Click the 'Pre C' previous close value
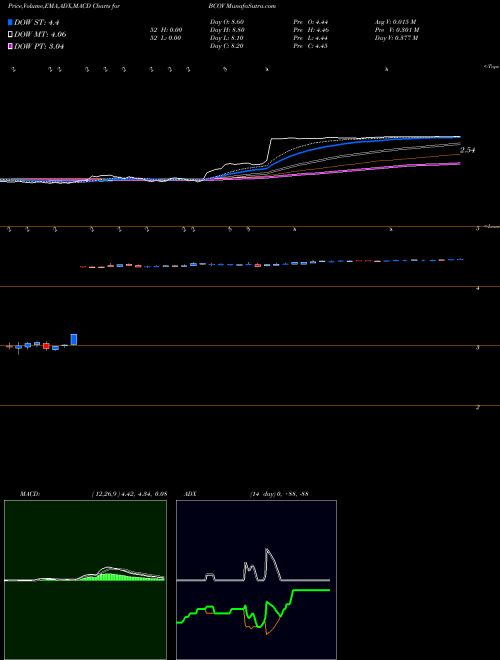 click(x=311, y=46)
